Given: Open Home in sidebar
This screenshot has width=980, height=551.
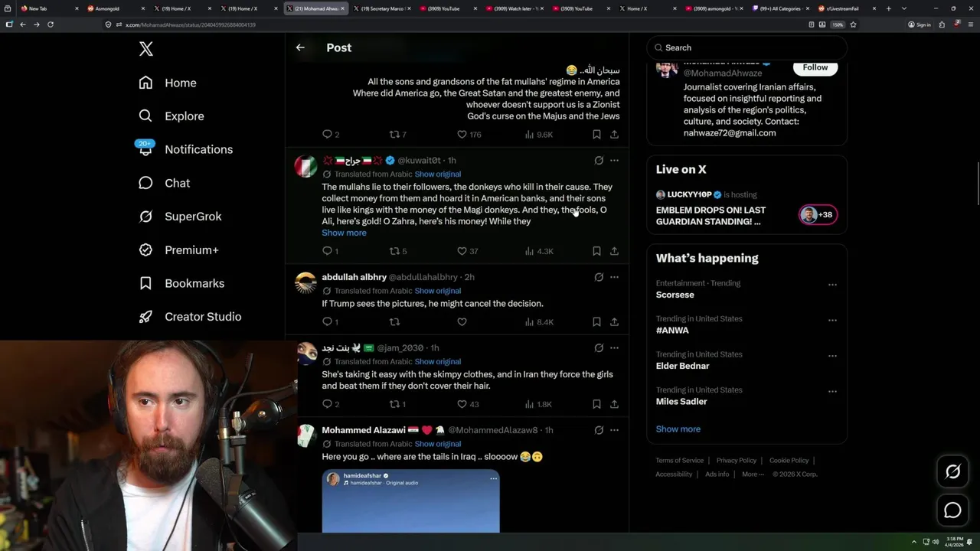Looking at the screenshot, I should [168, 83].
